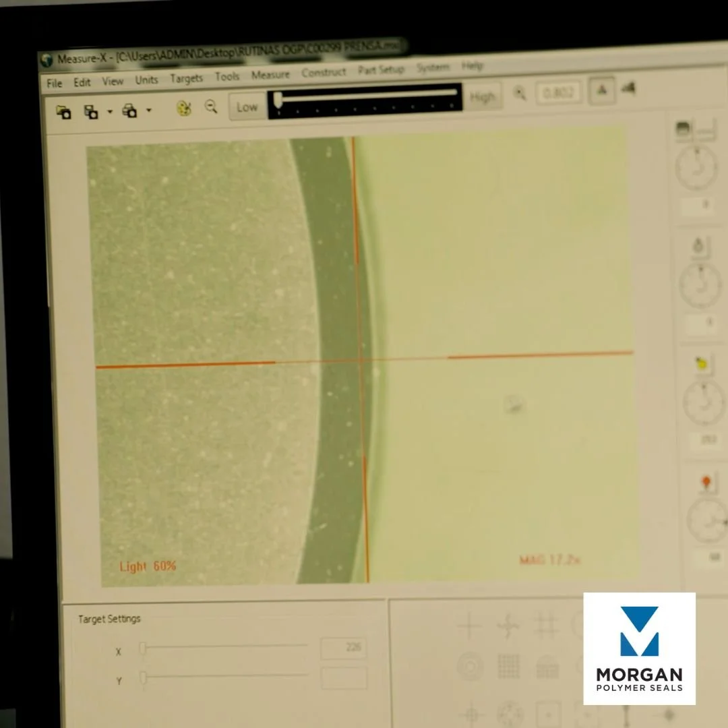Click the second light value field
The image size is (728, 728).
point(701,323)
